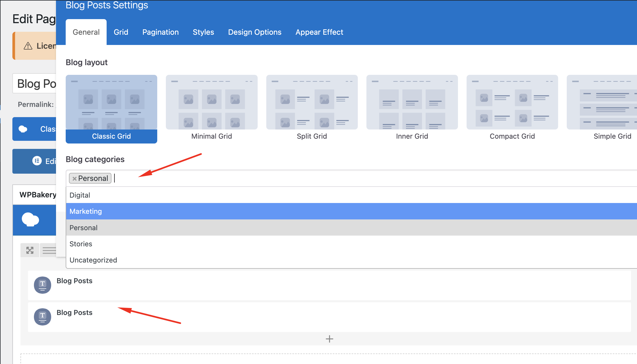Choose Stories from the category dropdown
This screenshot has height=364, width=637.
[x=351, y=244]
